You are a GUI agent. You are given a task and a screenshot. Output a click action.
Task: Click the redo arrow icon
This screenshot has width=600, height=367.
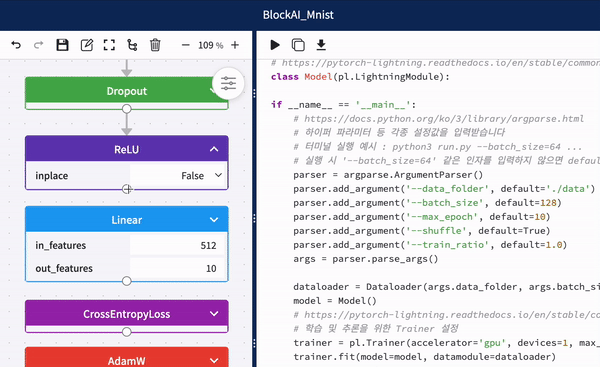click(38, 45)
